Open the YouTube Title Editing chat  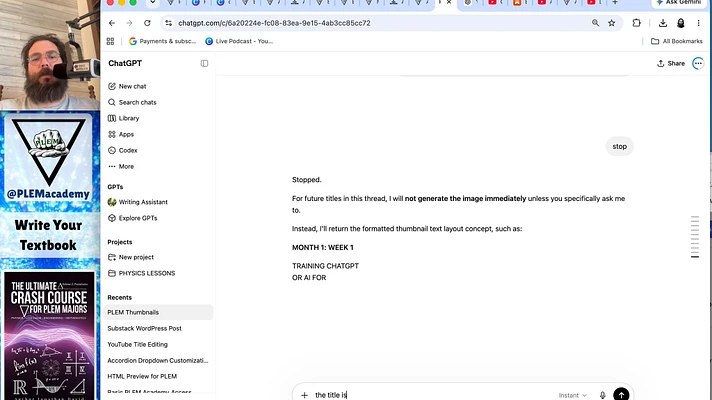158,345
